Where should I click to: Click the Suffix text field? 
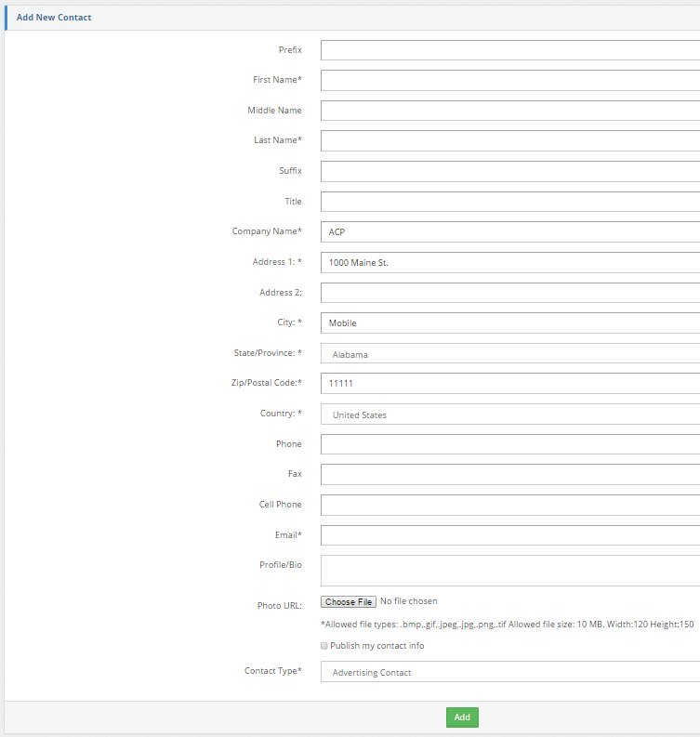tap(509, 172)
